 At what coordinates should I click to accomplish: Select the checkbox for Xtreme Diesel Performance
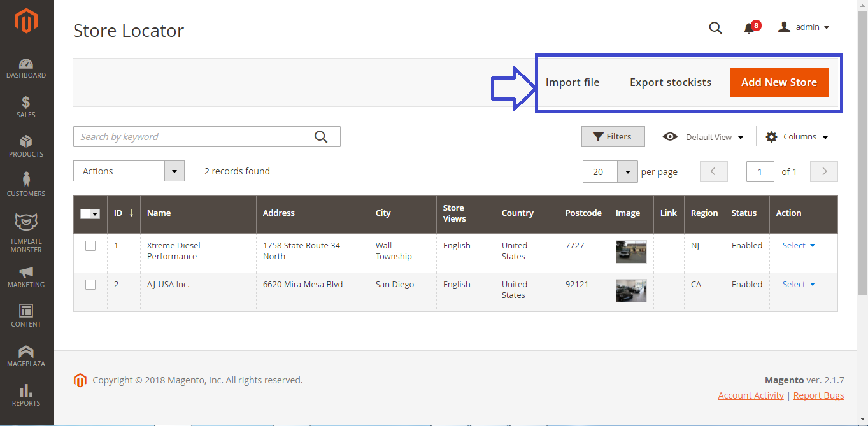pyautogui.click(x=90, y=245)
